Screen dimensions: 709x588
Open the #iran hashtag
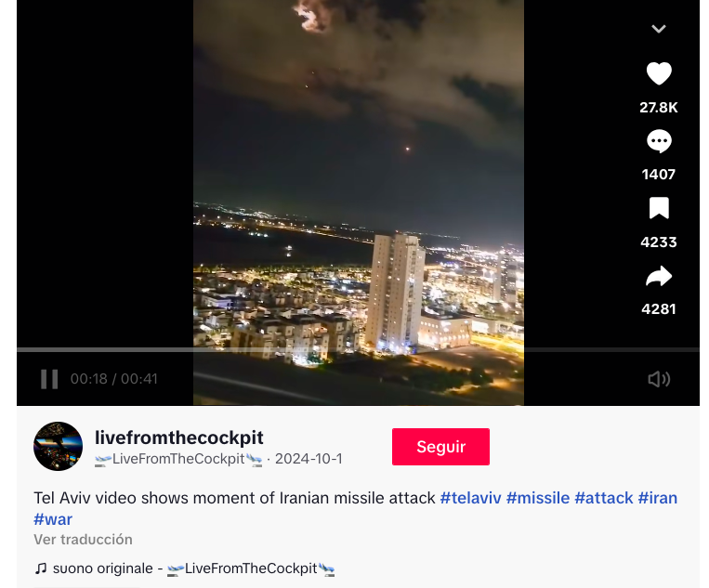pos(658,498)
